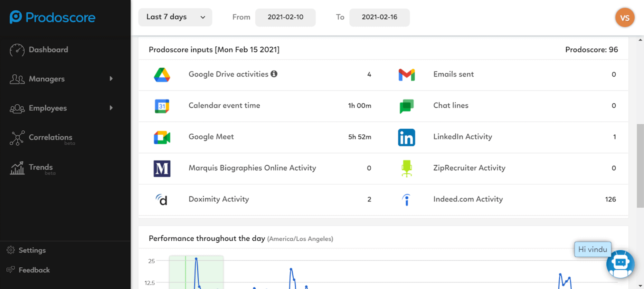Click the Settings gear icon
This screenshot has height=289, width=644.
click(11, 250)
